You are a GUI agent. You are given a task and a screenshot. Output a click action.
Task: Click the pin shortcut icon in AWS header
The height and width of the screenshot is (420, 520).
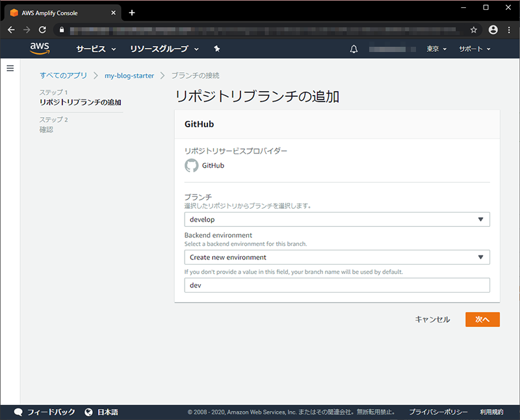[x=216, y=49]
